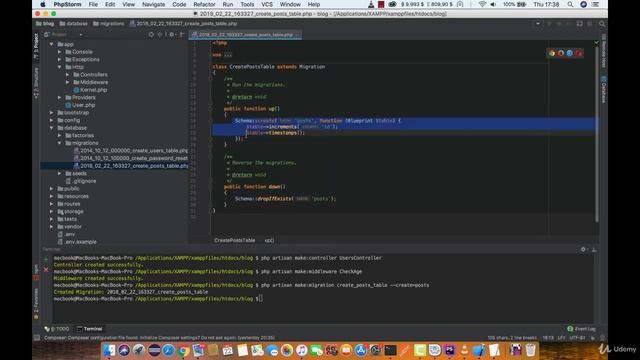Click the blog breadcrumb in navigation bar

tap(45, 24)
